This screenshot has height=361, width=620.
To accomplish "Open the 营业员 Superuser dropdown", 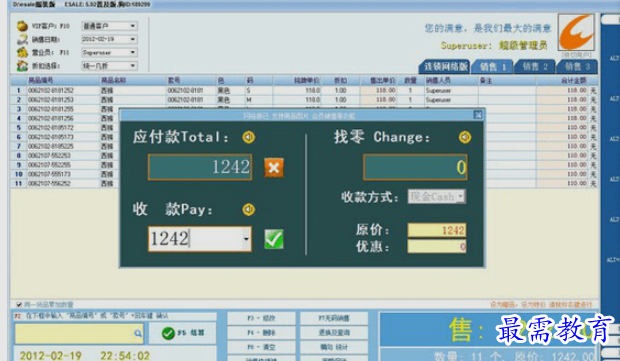I will (x=133, y=52).
